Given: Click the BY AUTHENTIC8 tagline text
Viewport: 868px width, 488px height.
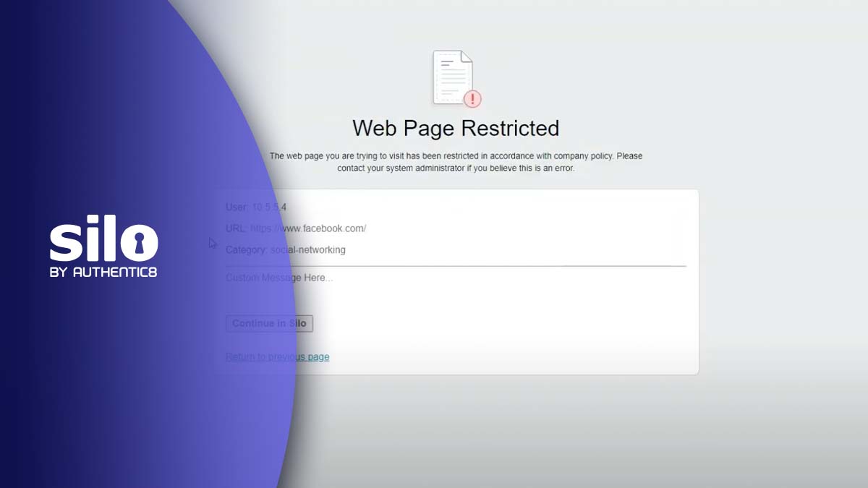Looking at the screenshot, I should pos(103,273).
